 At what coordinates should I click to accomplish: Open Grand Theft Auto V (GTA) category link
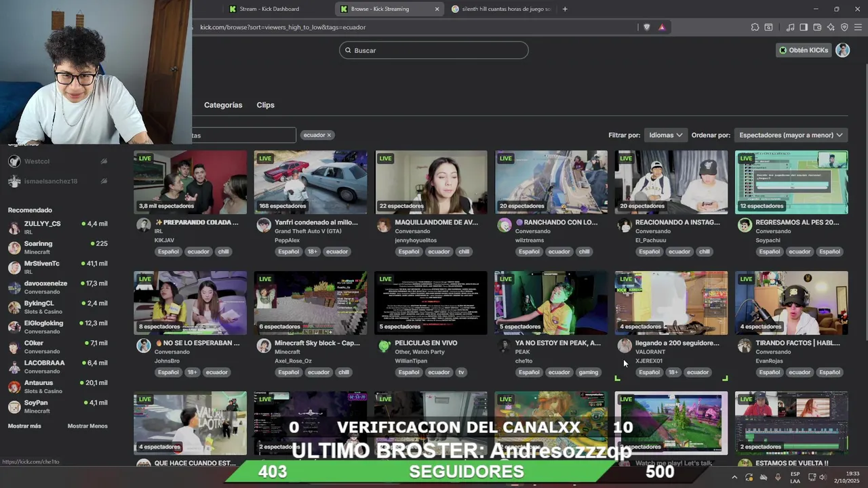tap(308, 231)
